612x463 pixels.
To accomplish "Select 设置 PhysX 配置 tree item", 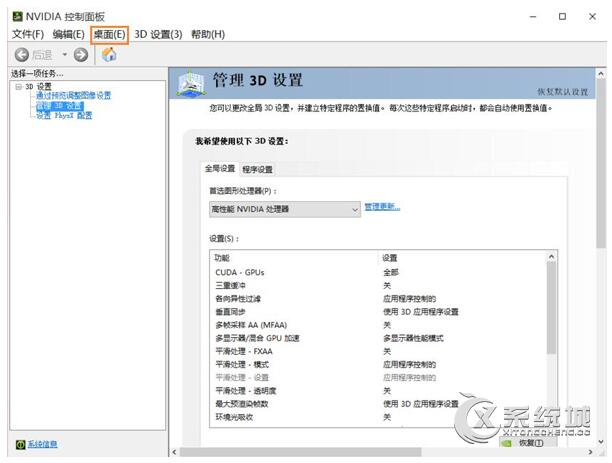I will [64, 115].
